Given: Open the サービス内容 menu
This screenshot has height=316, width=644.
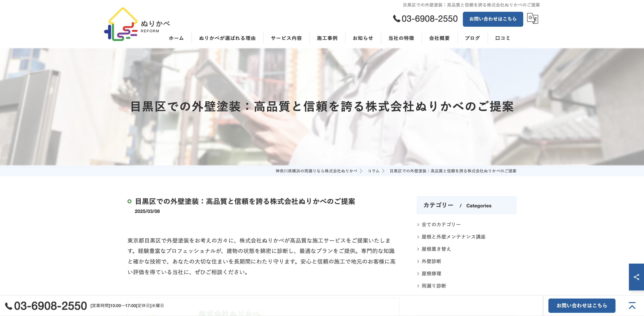Looking at the screenshot, I should pos(286,38).
